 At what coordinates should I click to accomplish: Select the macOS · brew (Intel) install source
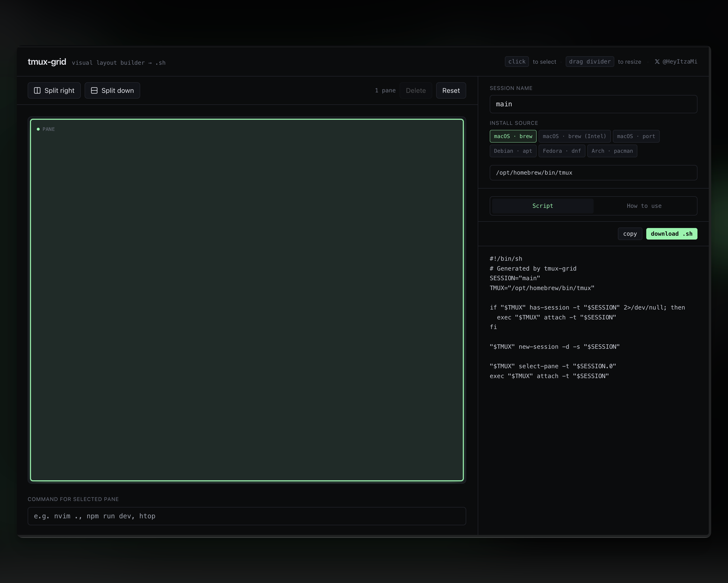(574, 136)
